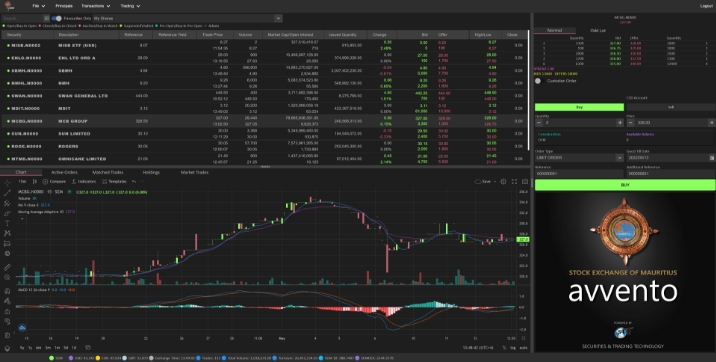Open the Good Till Date calendar picker
Image resolution: width=716 pixels, height=362 pixels.
click(x=711, y=157)
